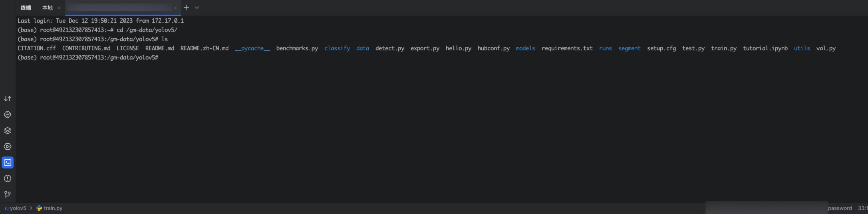Viewport: 868px width, 214px height.
Task: Click test.py in the ls output
Action: click(693, 48)
